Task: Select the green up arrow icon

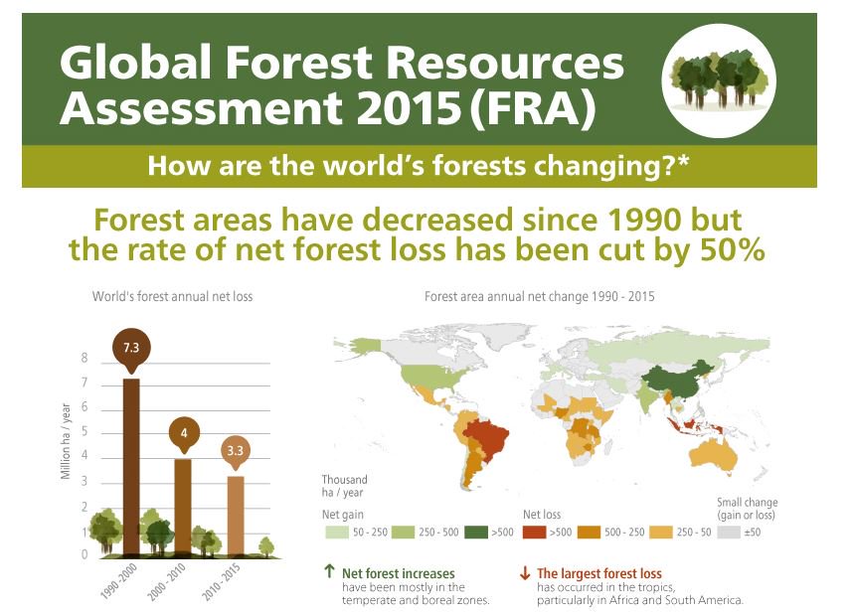Action: (x=328, y=573)
